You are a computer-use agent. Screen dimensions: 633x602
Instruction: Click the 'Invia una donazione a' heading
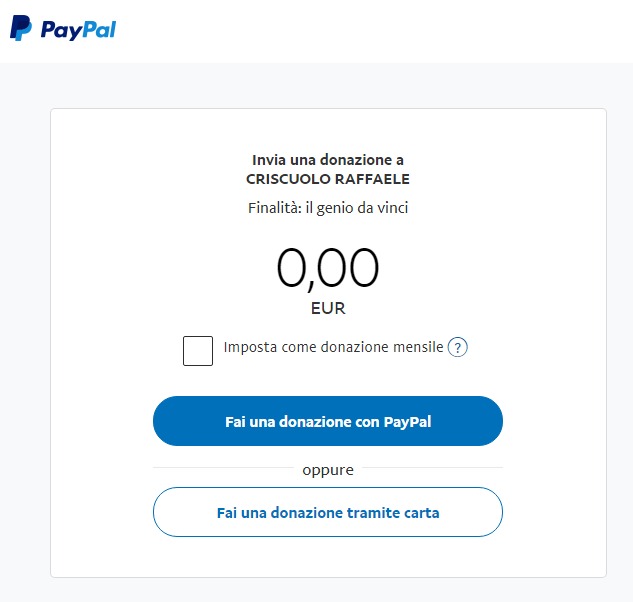(x=328, y=160)
